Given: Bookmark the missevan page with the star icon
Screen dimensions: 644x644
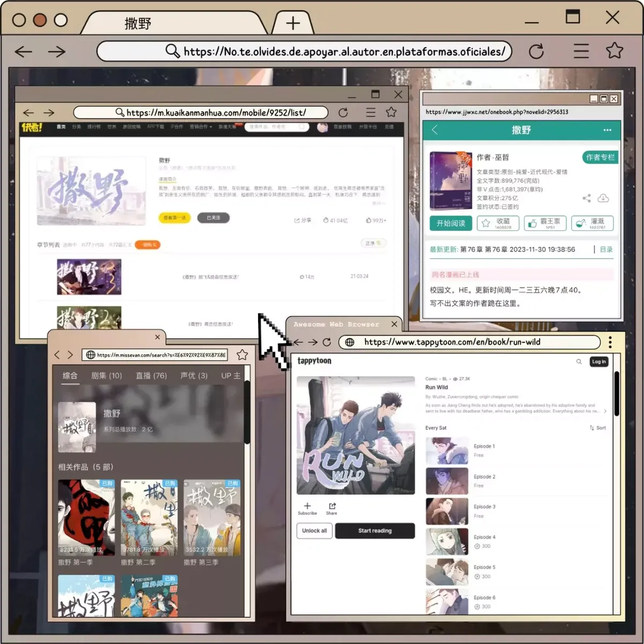Looking at the screenshot, I should click(x=242, y=355).
